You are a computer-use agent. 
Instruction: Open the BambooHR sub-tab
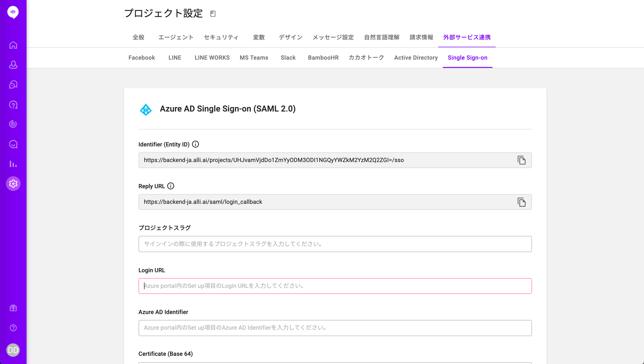(x=323, y=58)
